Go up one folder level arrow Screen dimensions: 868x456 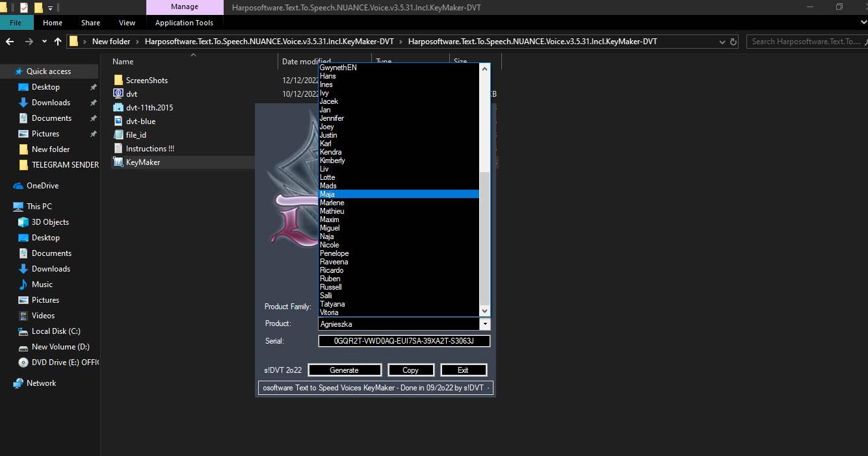58,42
